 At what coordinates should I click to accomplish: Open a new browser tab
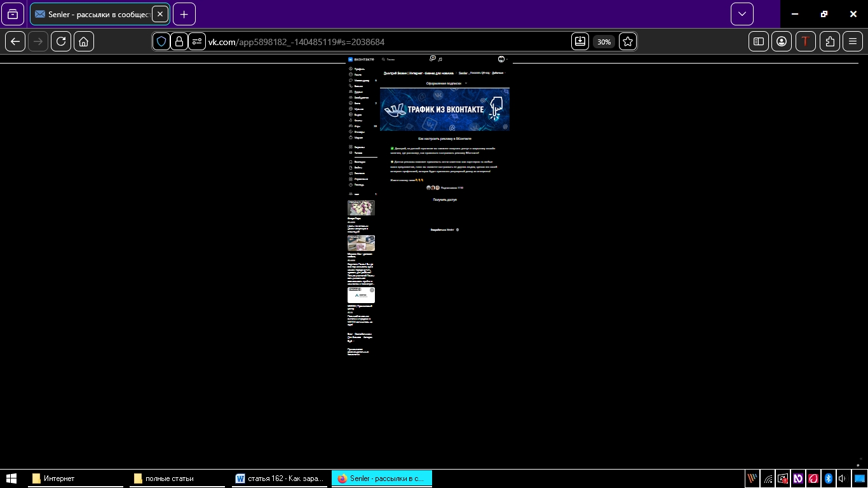[x=184, y=14]
